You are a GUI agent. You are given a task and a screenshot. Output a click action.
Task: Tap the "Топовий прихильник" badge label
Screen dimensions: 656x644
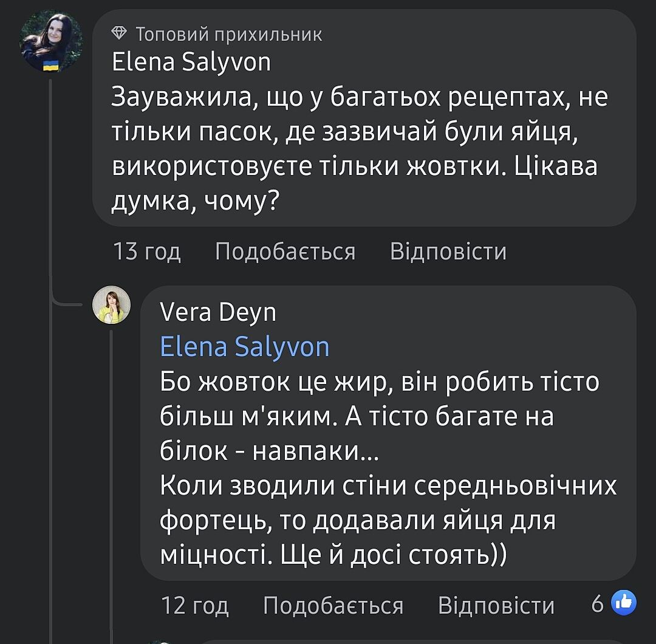(228, 34)
